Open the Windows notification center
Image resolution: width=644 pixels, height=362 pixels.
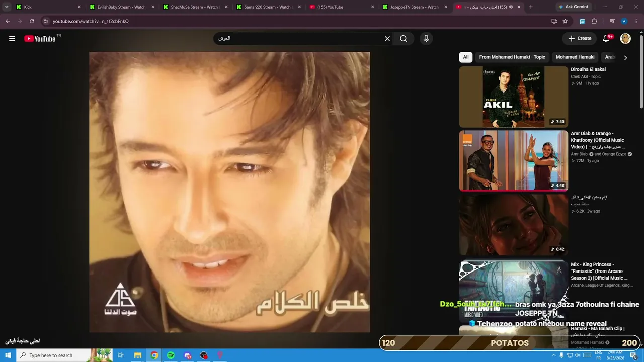(x=634, y=355)
